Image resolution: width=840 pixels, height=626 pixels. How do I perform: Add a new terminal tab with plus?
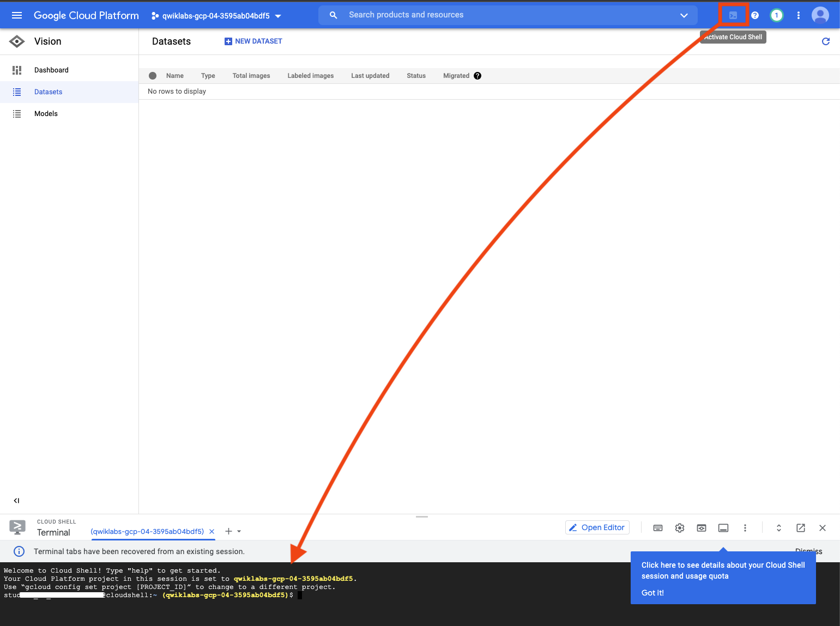point(228,531)
